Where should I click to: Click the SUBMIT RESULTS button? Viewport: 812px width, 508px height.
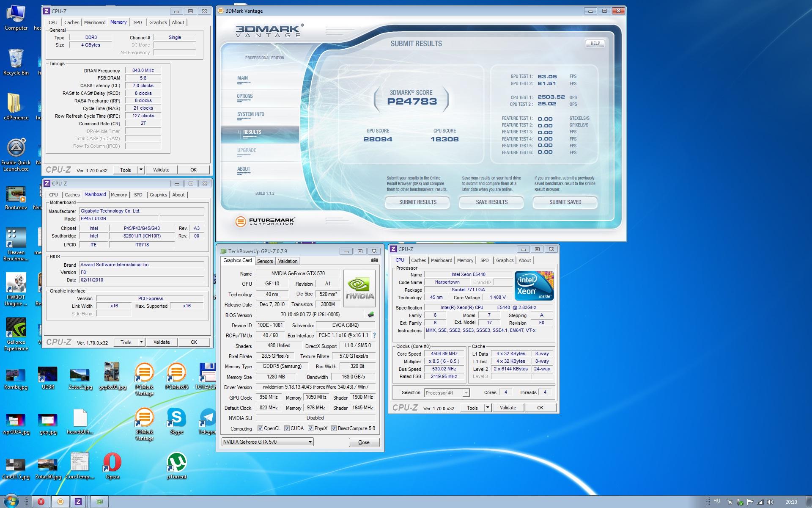[417, 202]
